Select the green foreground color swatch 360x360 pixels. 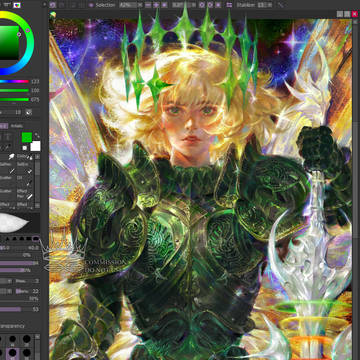coord(27,137)
